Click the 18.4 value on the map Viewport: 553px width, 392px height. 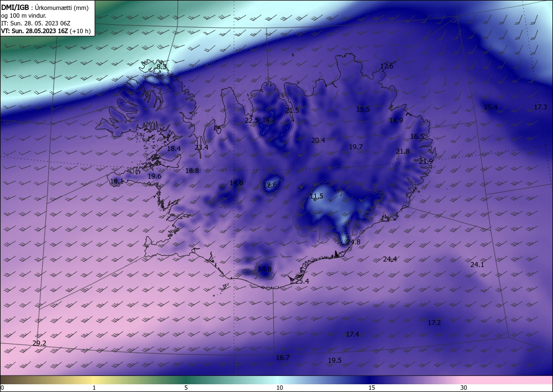click(x=174, y=149)
